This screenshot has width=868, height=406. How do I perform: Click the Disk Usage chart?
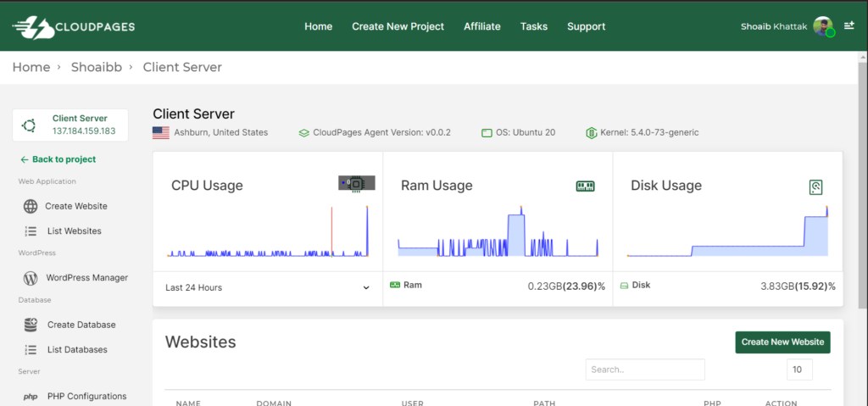[727, 231]
